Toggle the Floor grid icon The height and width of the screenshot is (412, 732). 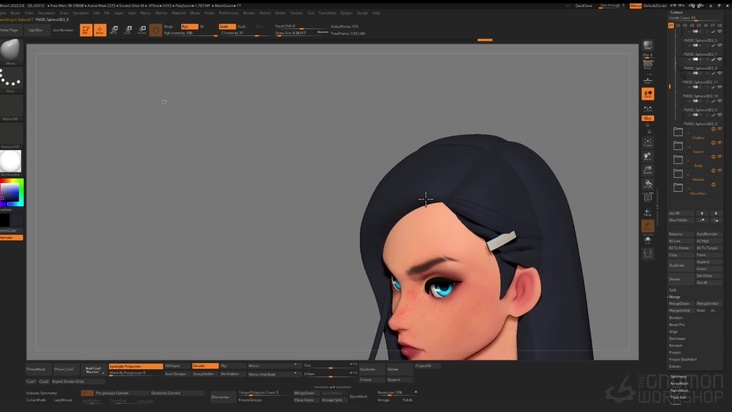pos(648,80)
